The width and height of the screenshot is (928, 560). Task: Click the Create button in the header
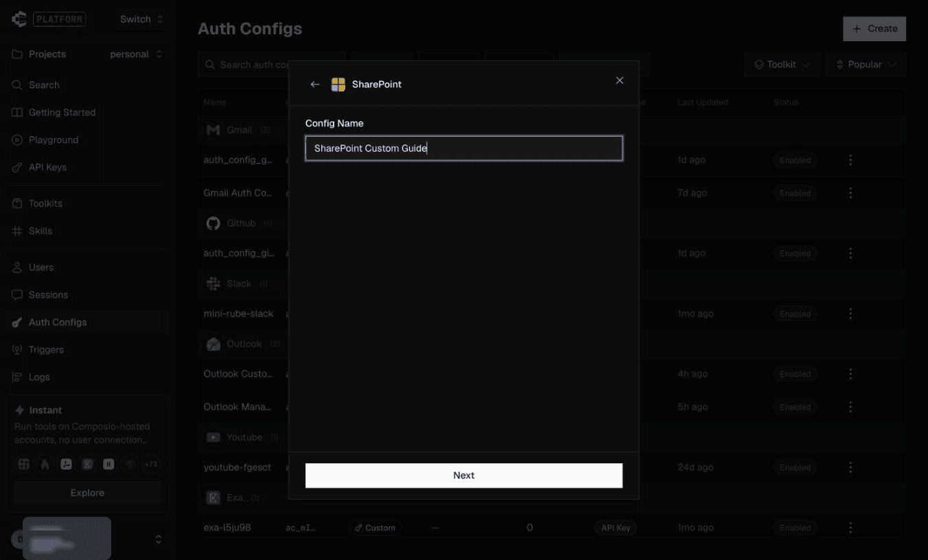[x=874, y=29]
